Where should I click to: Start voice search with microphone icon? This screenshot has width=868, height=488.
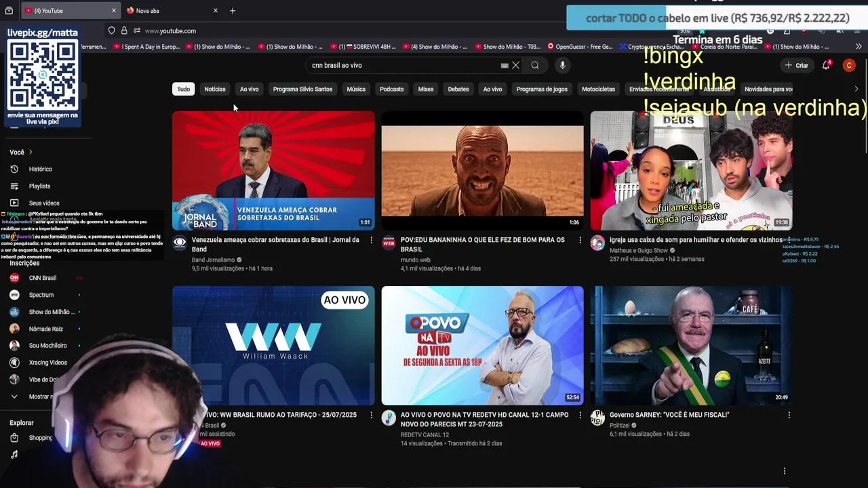point(562,65)
